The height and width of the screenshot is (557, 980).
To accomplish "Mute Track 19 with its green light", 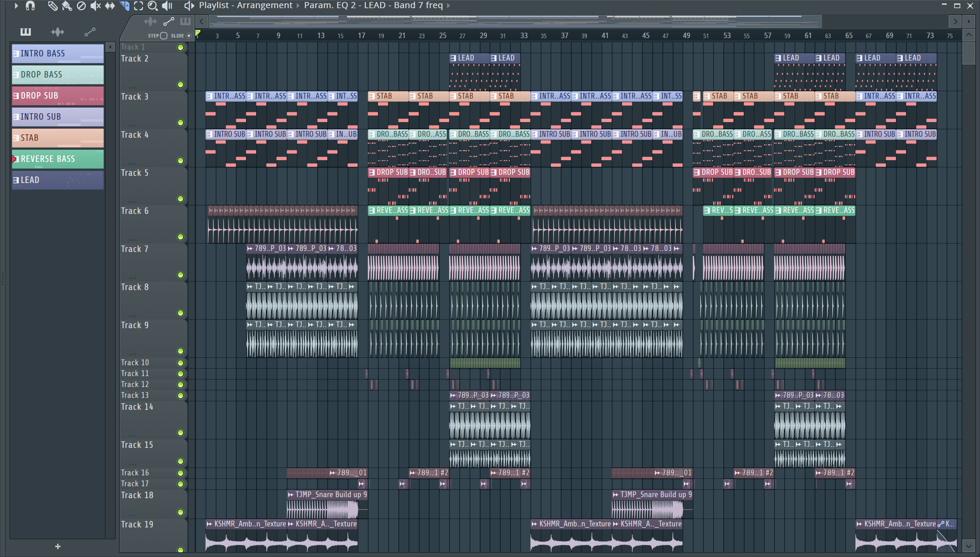I will point(180,550).
